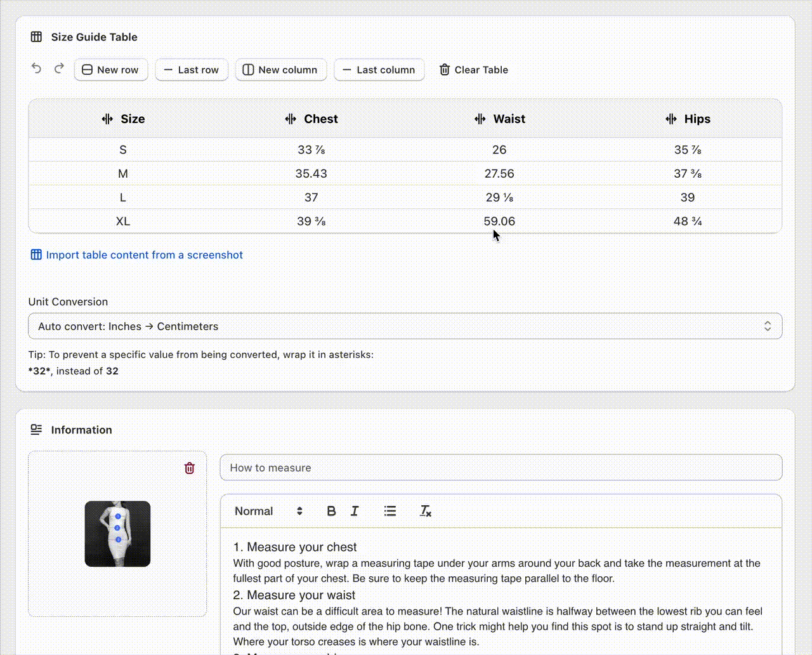
Task: Remove the last row from the table
Action: [192, 70]
